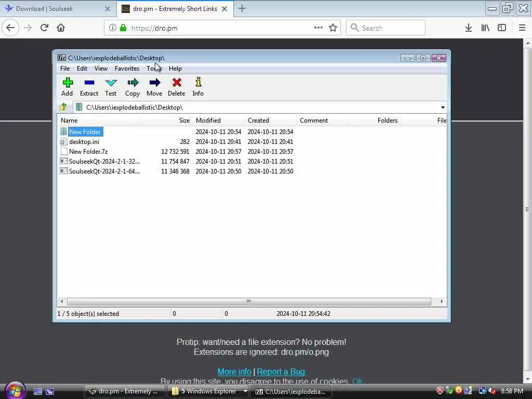Expand the 7-Zip path dropdown arrow
This screenshot has height=399, width=532.
(x=443, y=107)
